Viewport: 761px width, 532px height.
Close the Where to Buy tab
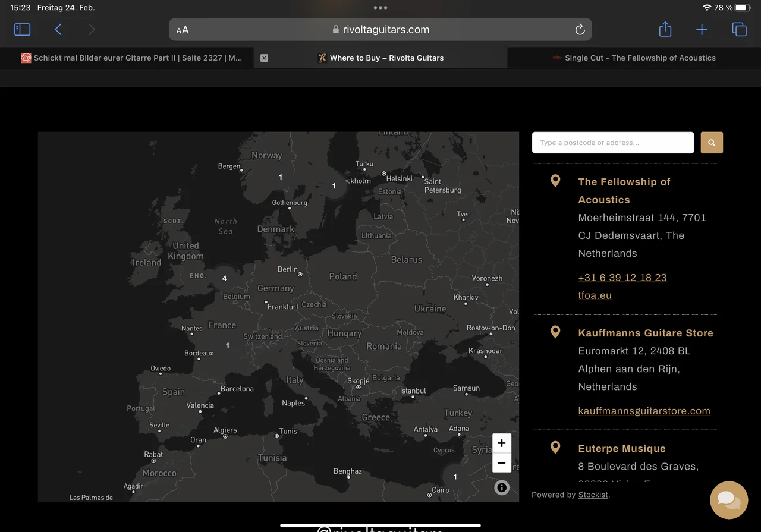(264, 58)
